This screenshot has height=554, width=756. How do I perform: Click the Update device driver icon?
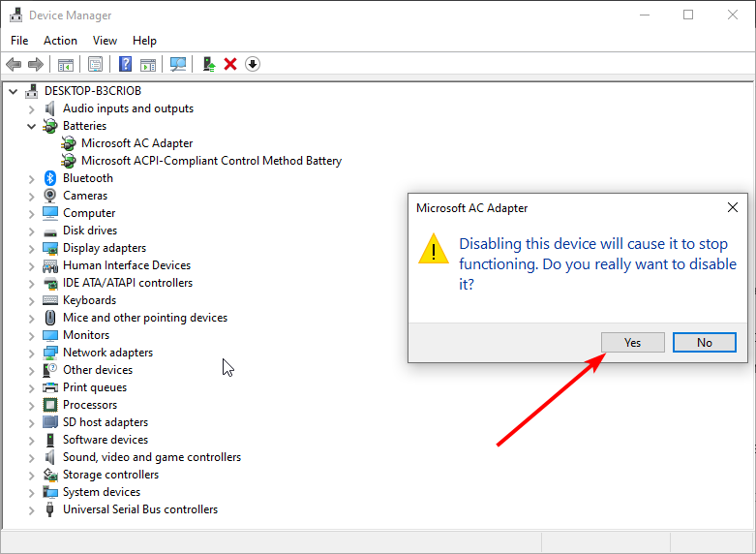209,64
